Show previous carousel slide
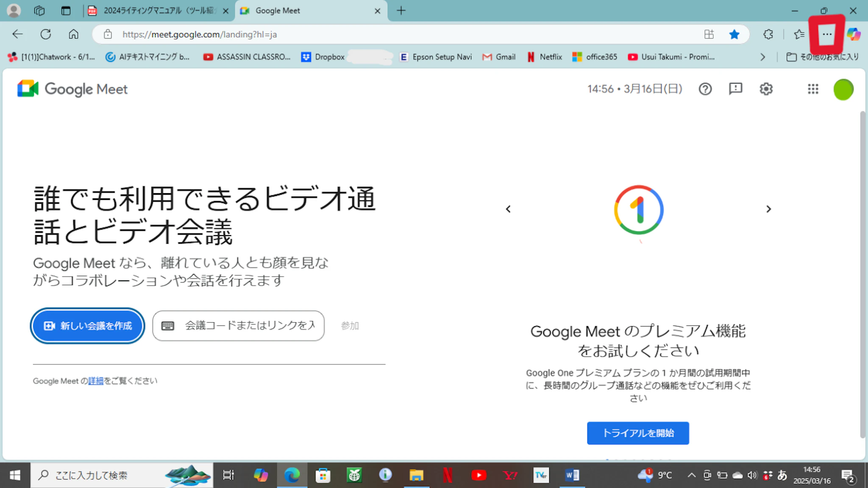This screenshot has width=868, height=488. 508,209
